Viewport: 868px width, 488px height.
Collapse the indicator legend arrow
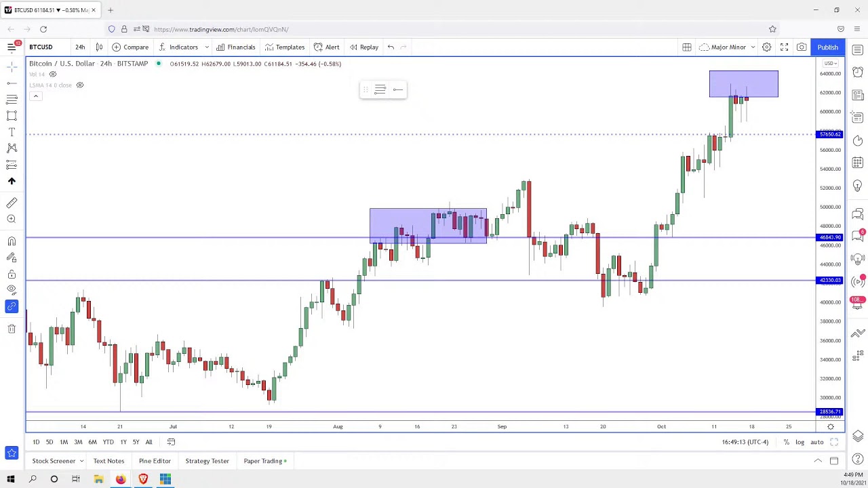click(x=35, y=96)
